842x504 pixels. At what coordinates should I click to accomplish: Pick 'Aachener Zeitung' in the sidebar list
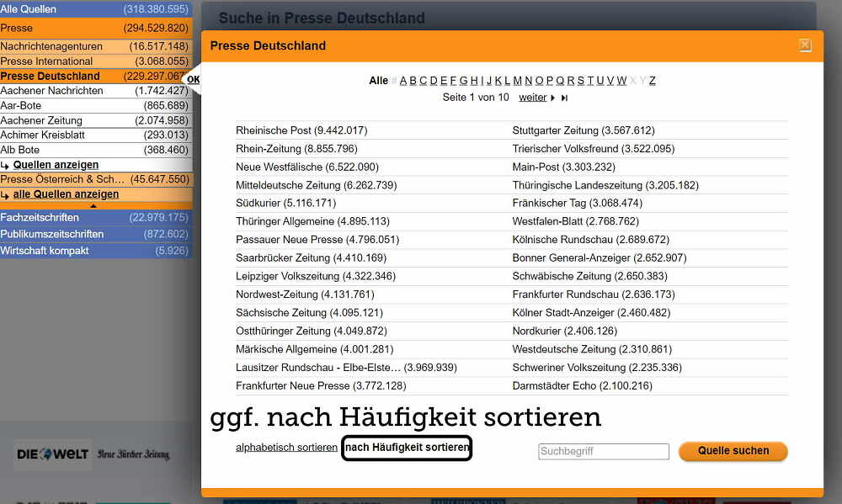(x=40, y=120)
